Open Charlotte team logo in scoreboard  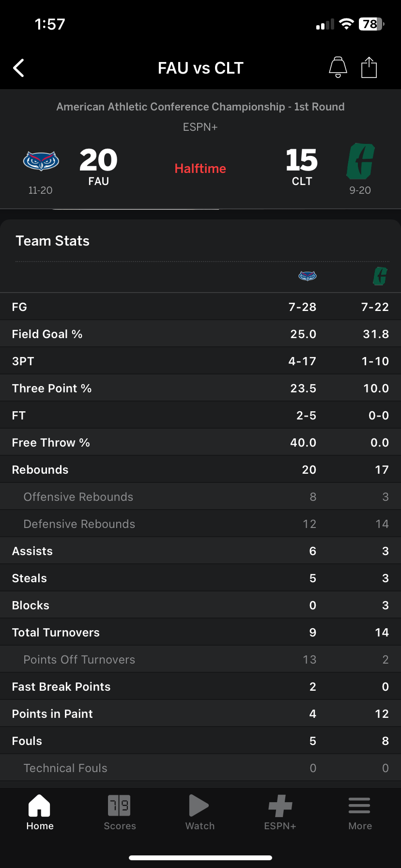coord(360,161)
